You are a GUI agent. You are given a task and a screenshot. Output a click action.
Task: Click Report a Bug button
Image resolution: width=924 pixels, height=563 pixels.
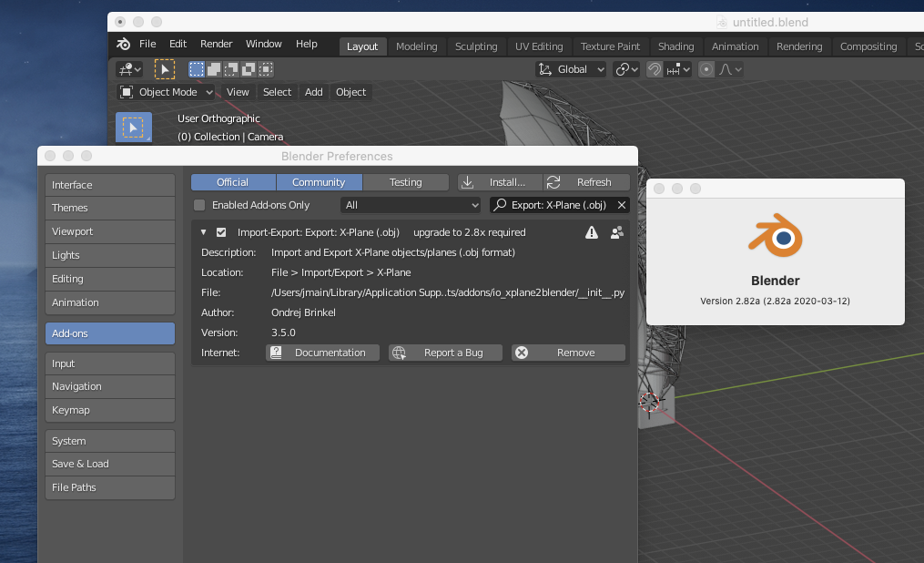point(445,353)
